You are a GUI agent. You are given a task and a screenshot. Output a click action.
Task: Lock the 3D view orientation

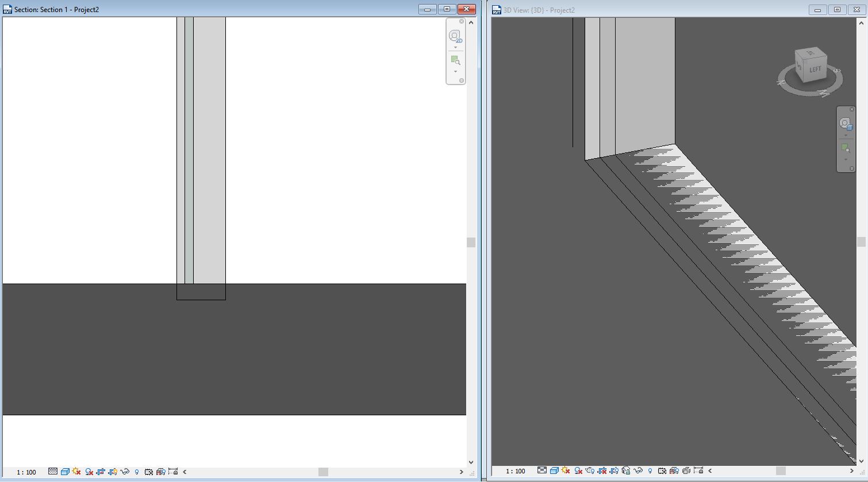[x=626, y=471]
